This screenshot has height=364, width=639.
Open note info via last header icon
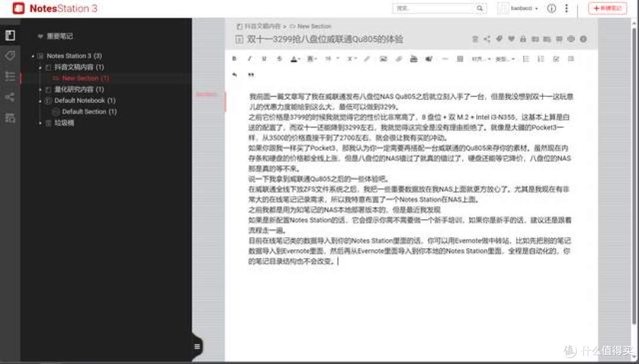(x=583, y=38)
